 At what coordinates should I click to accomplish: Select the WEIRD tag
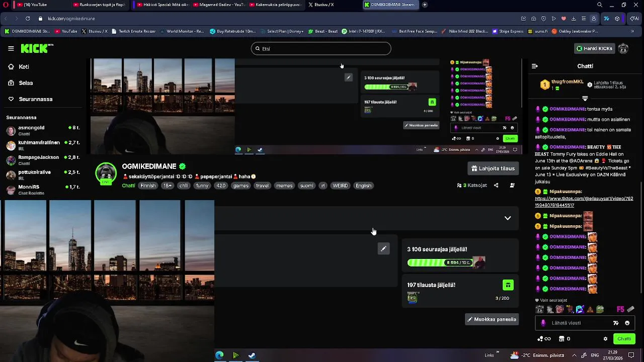(x=340, y=186)
